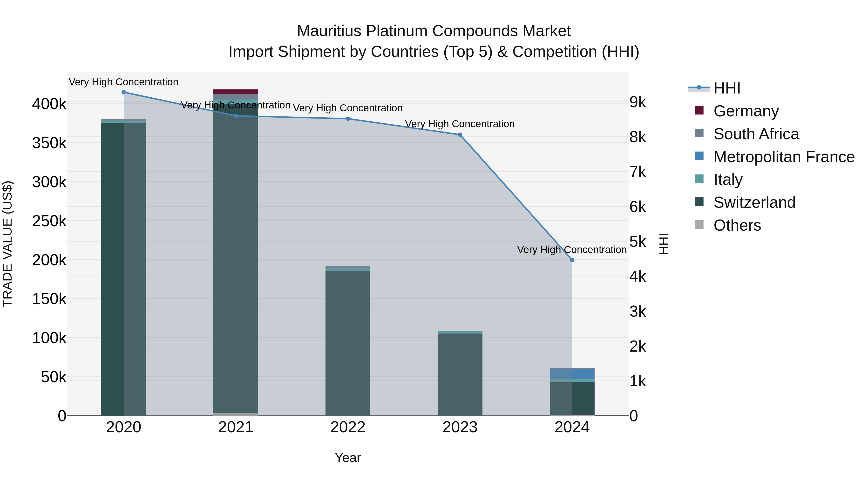
Task: Toggle Italy legend entry
Action: [x=719, y=180]
